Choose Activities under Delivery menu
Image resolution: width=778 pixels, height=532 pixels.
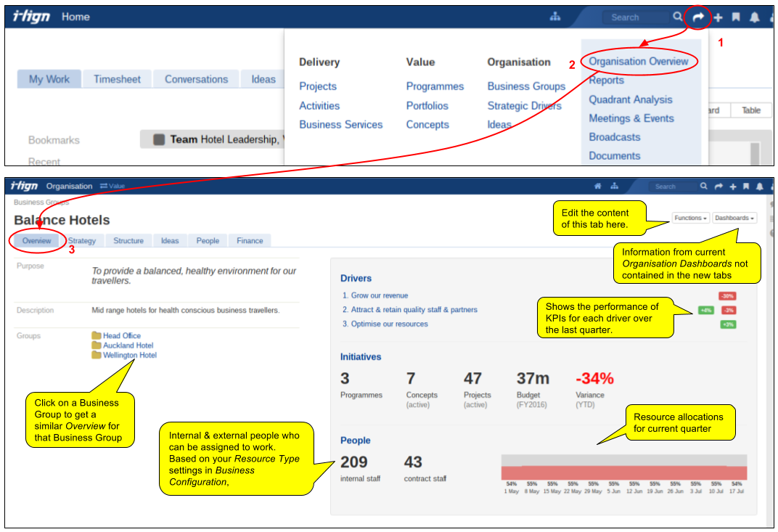click(319, 106)
